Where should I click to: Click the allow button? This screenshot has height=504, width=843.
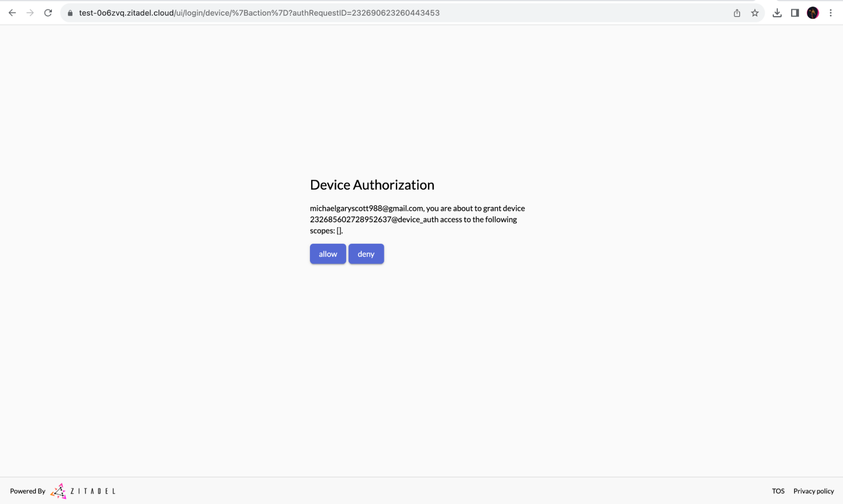[328, 254]
